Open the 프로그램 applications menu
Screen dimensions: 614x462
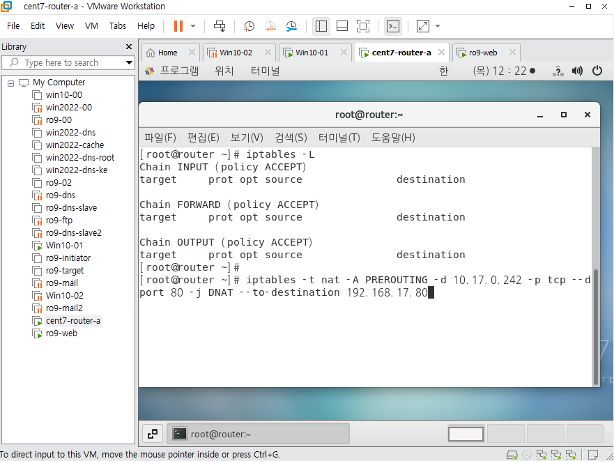click(x=179, y=71)
